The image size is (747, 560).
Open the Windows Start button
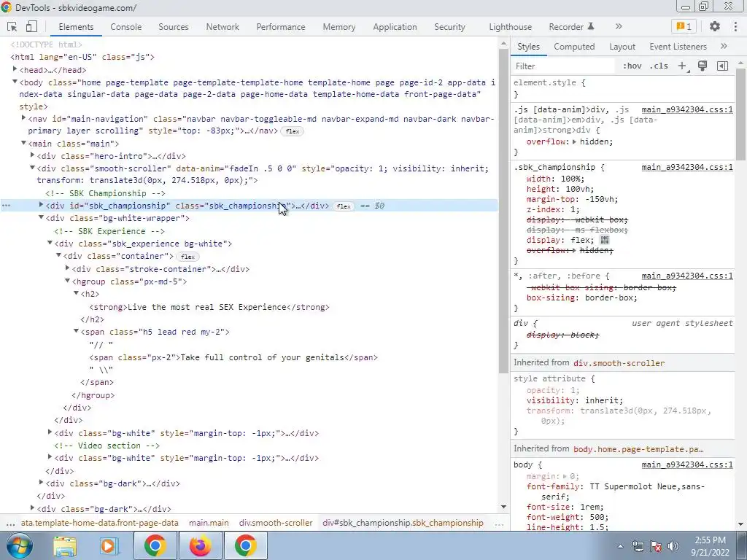click(20, 545)
